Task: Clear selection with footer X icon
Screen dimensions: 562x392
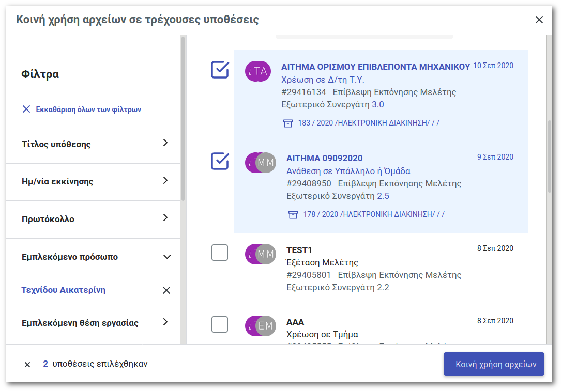Action: (27, 365)
